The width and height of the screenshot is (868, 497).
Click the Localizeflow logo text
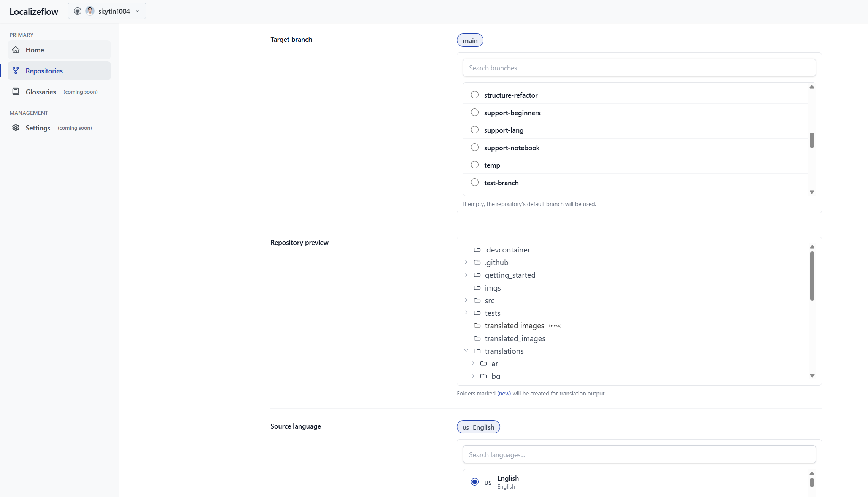[34, 11]
